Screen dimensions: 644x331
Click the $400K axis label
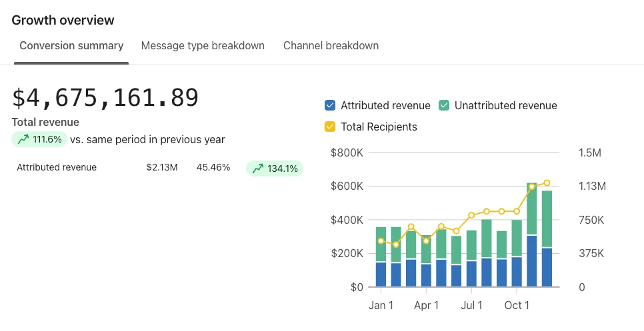click(x=347, y=220)
